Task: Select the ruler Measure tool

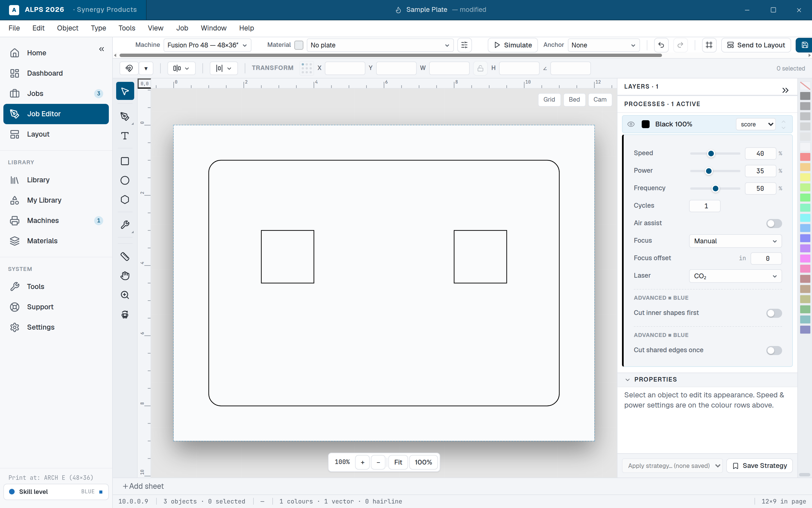Action: point(125,257)
